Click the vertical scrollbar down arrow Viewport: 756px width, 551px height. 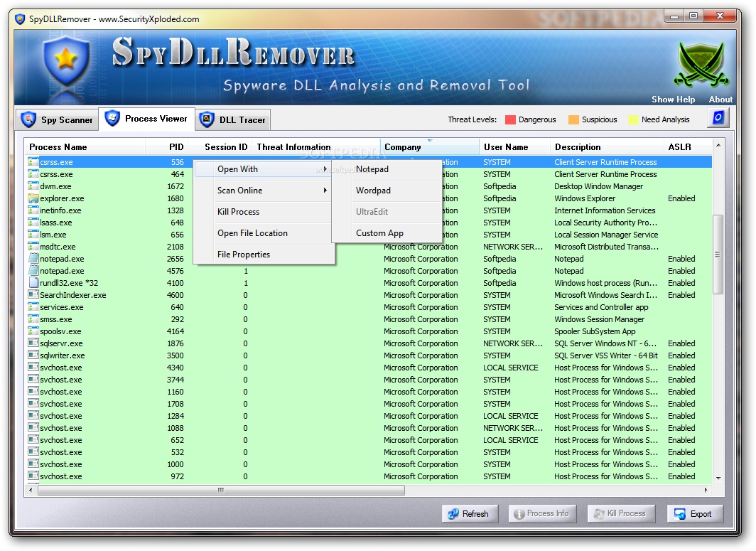[718, 478]
